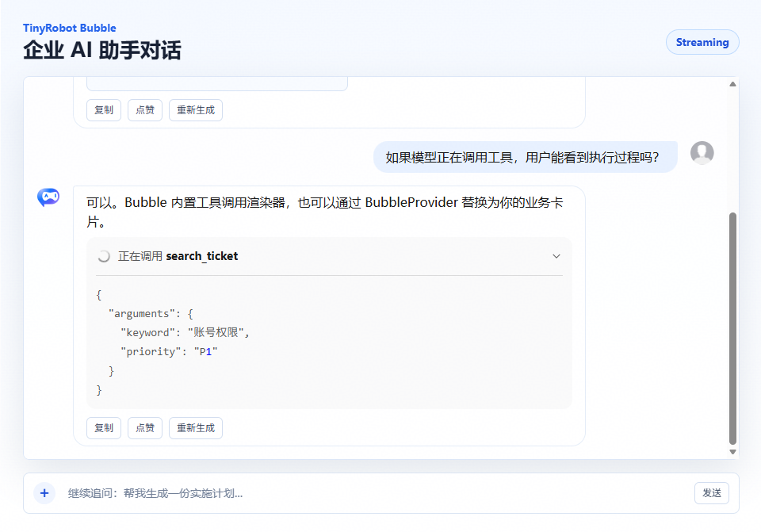The image size is (761, 532).
Task: Collapse the search_ticket tool call panel
Action: point(556,256)
